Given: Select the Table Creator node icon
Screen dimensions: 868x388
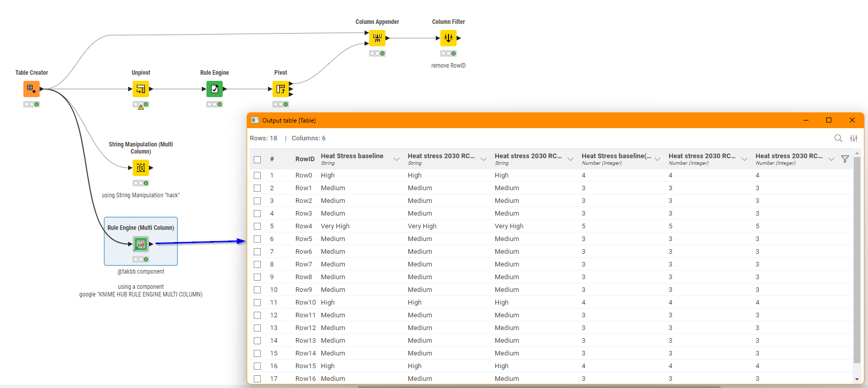Looking at the screenshot, I should 31,89.
